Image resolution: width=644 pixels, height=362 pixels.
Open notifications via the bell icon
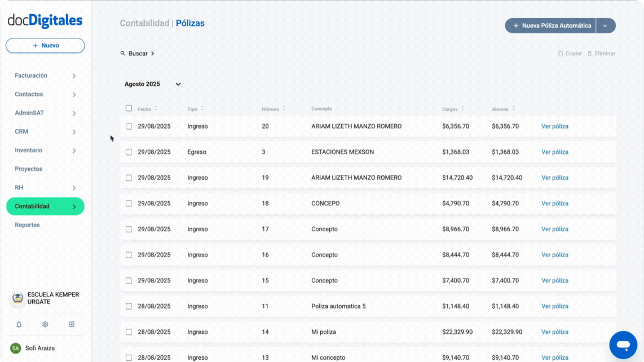pos(19,324)
